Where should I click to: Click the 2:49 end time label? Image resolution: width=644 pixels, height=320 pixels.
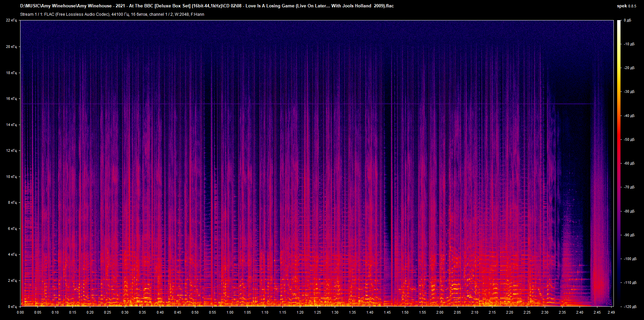click(611, 312)
